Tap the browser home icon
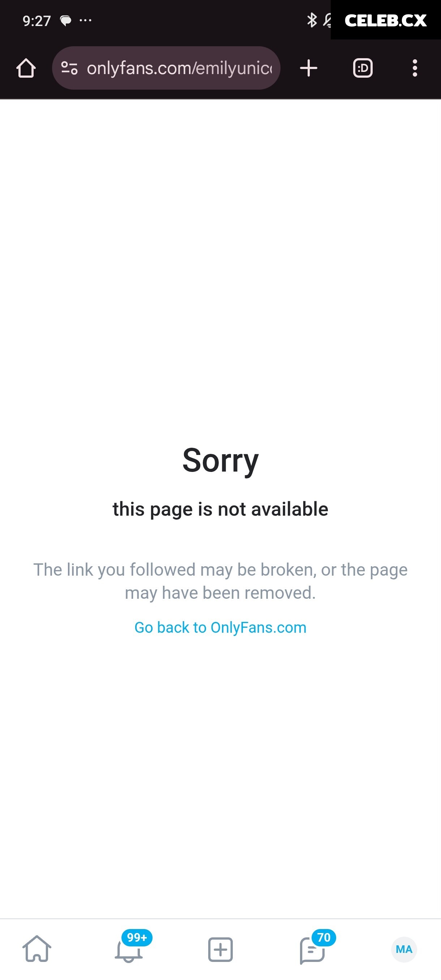The image size is (441, 980). coord(26,68)
